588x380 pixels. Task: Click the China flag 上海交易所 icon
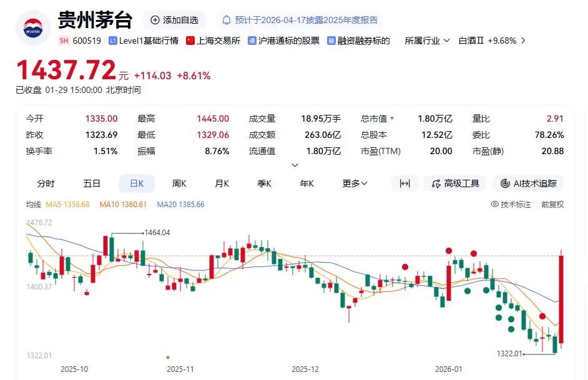[190, 41]
